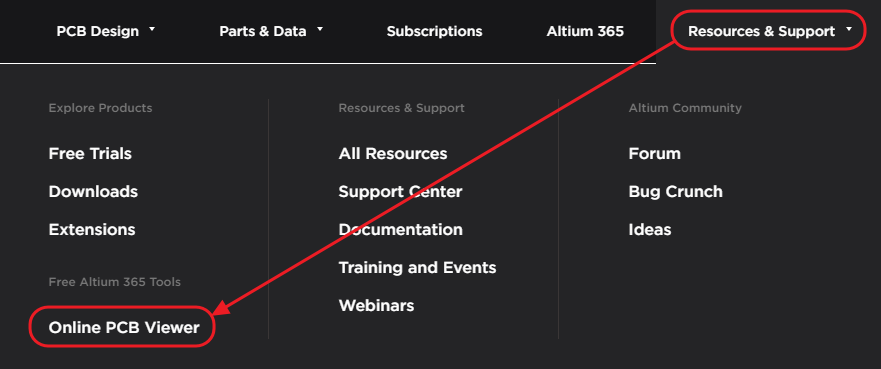881x369 pixels.
Task: Expand the Parts & Data dropdown arrow
Action: tap(320, 28)
